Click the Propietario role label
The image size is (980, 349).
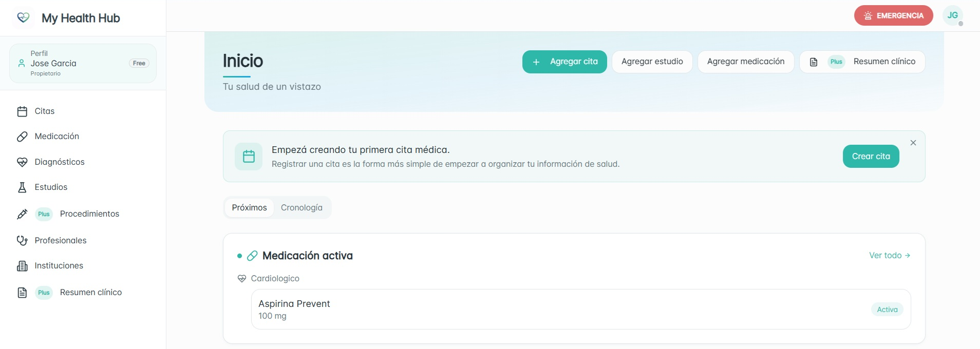coord(45,74)
